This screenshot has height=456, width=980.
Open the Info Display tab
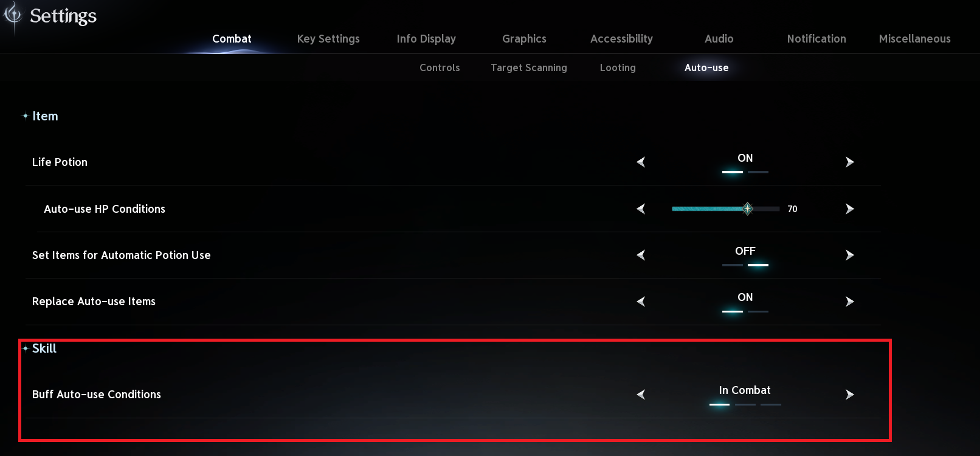coord(426,39)
